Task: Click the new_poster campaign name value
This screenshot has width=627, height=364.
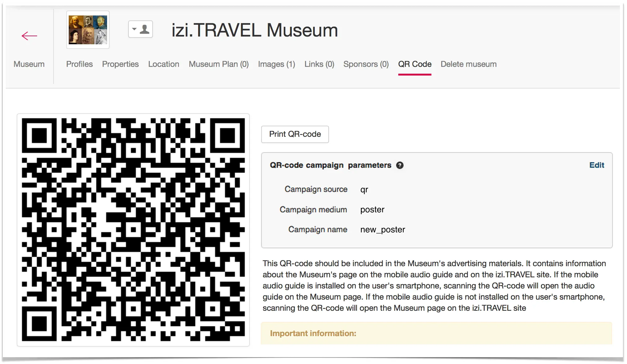Action: [x=383, y=230]
